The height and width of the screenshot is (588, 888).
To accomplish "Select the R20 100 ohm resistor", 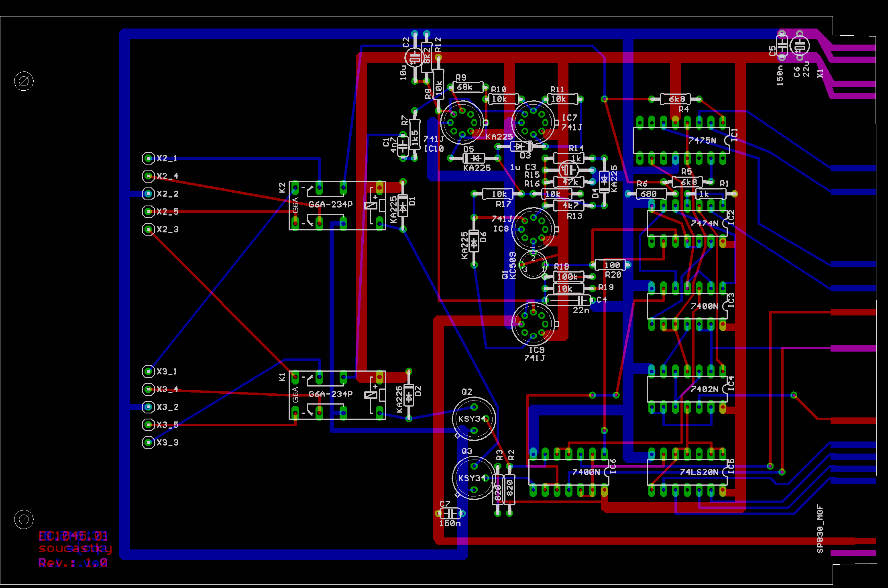I will coord(610,265).
